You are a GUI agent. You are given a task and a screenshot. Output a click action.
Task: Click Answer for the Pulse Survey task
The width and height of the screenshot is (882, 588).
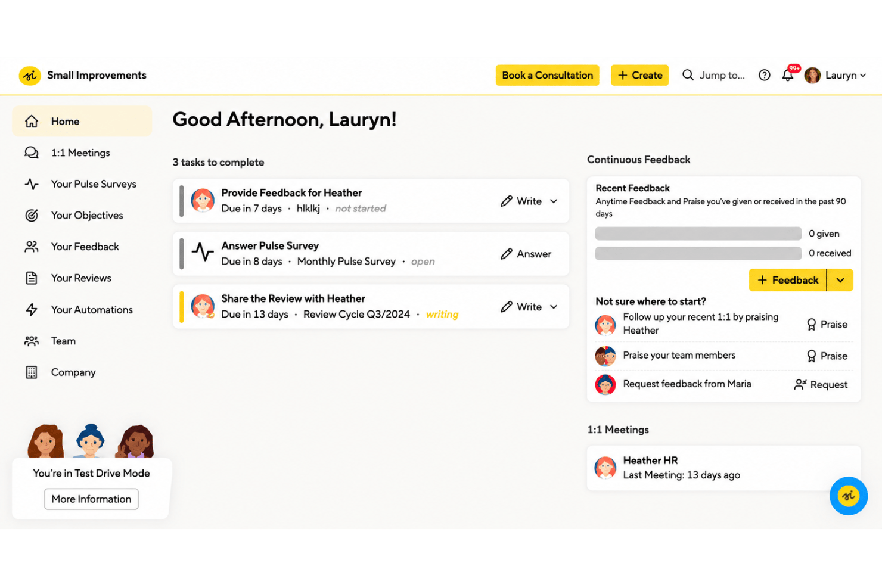point(526,254)
